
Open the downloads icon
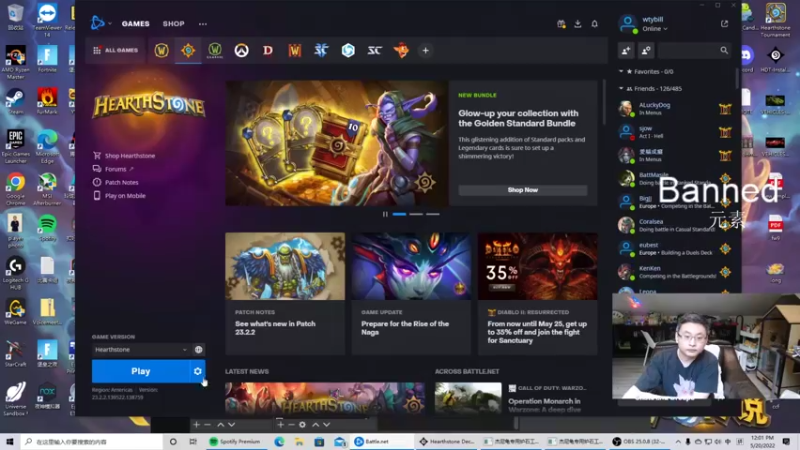578,23
